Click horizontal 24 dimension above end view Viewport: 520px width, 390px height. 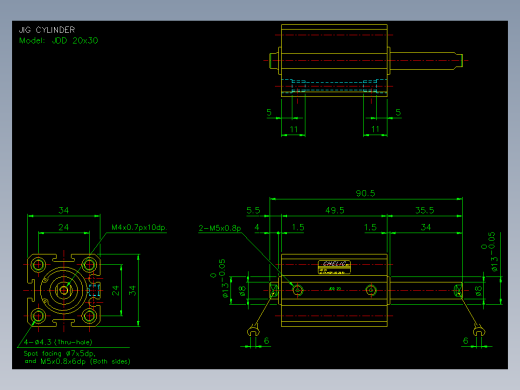tap(63, 227)
